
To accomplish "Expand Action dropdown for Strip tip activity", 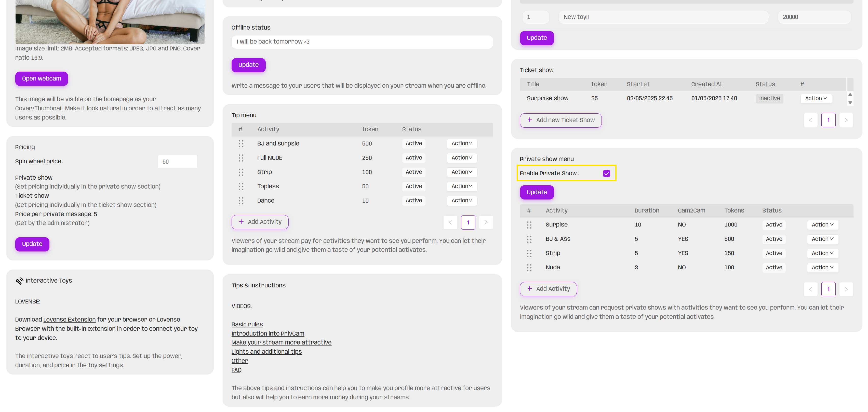I will click(462, 172).
